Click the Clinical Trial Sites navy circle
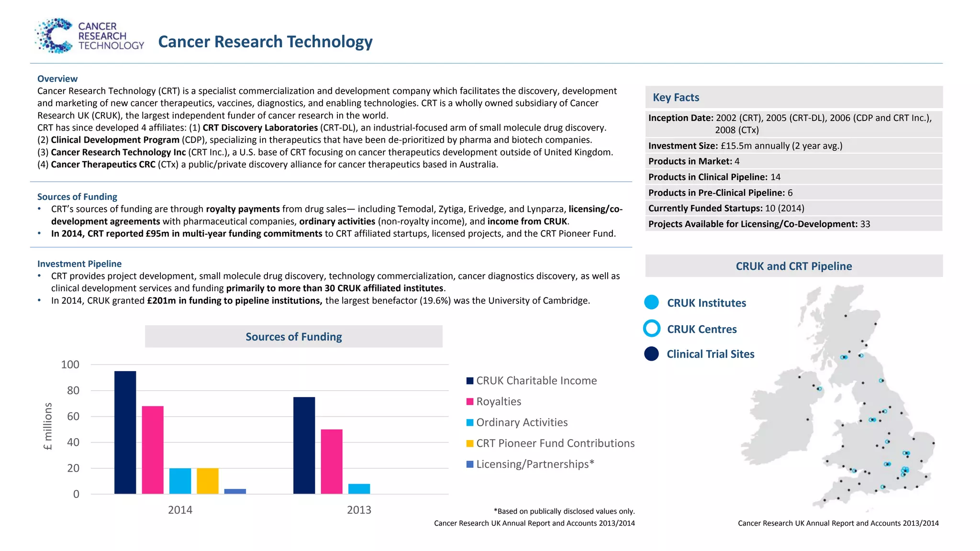The height and width of the screenshot is (551, 980). pos(651,354)
